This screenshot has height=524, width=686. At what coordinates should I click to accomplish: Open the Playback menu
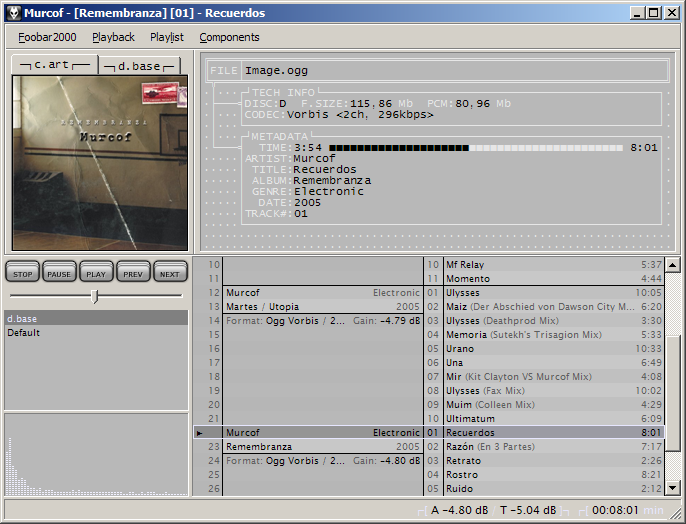click(x=113, y=37)
